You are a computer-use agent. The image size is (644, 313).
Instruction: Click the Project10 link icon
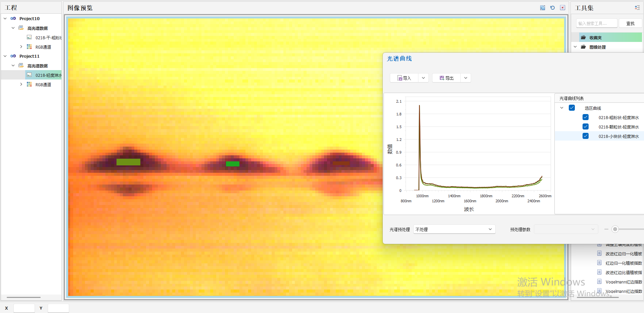(x=13, y=18)
